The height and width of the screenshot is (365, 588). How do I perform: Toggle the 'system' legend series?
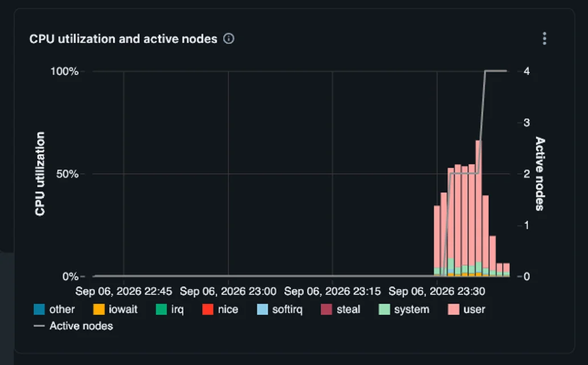404,310
